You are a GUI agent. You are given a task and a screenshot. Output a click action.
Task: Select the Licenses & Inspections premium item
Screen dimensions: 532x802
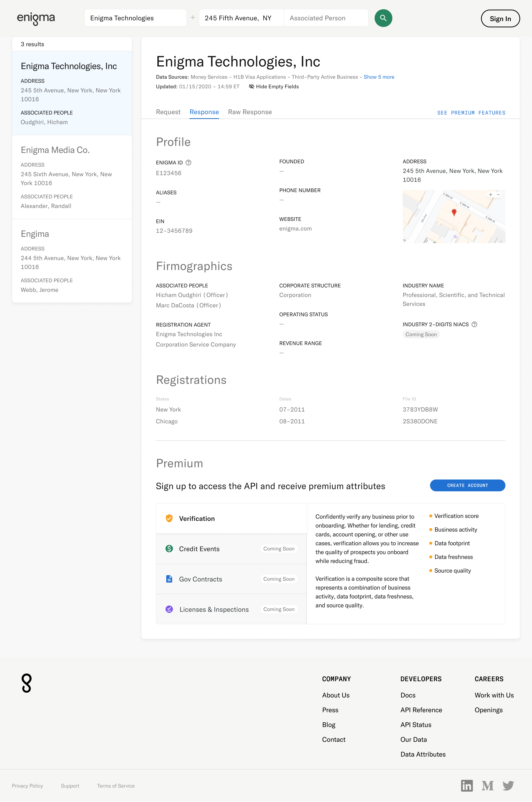point(231,609)
